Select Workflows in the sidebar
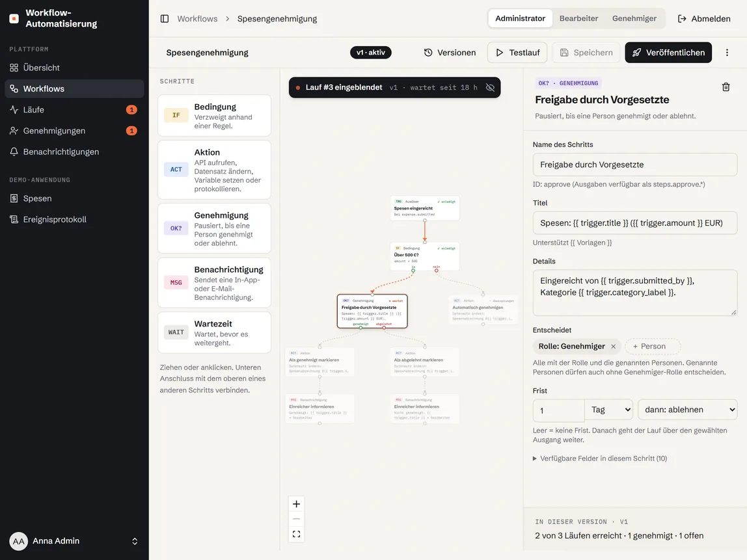This screenshot has width=747, height=560. coord(74,88)
